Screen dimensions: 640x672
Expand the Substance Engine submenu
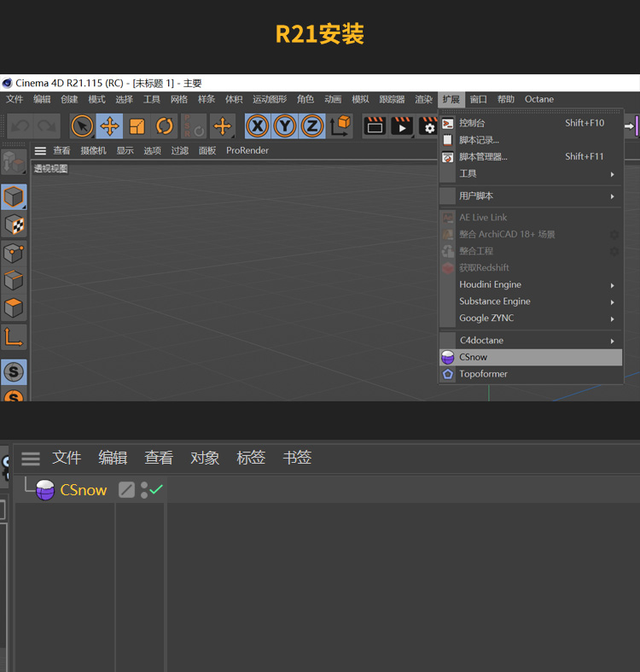(531, 301)
